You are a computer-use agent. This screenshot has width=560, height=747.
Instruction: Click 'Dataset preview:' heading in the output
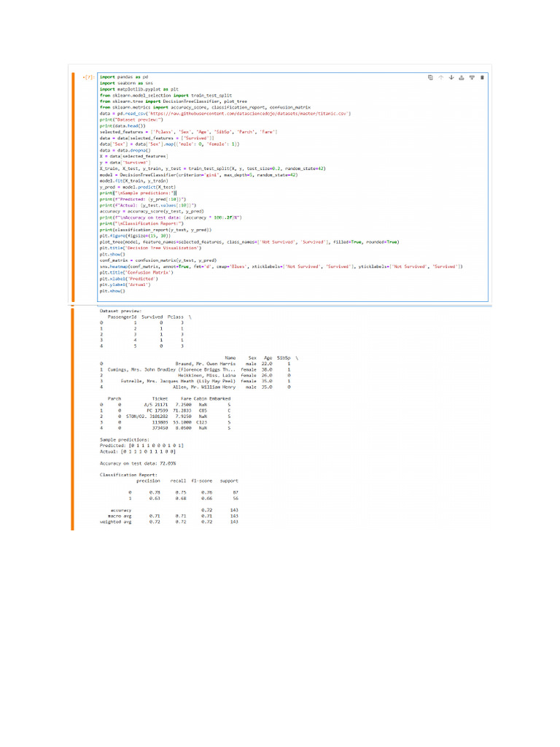click(x=120, y=311)
